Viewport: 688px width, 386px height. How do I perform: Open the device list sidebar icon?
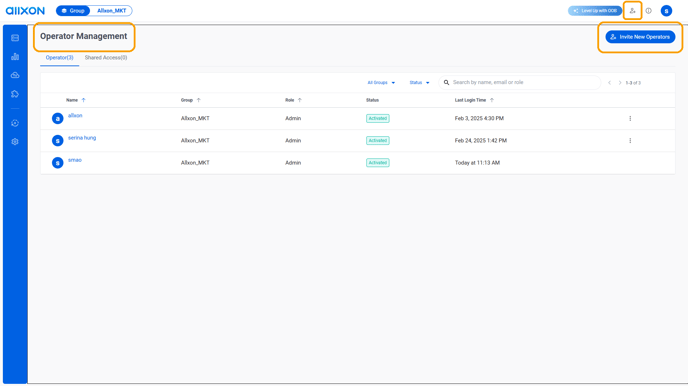coord(15,38)
